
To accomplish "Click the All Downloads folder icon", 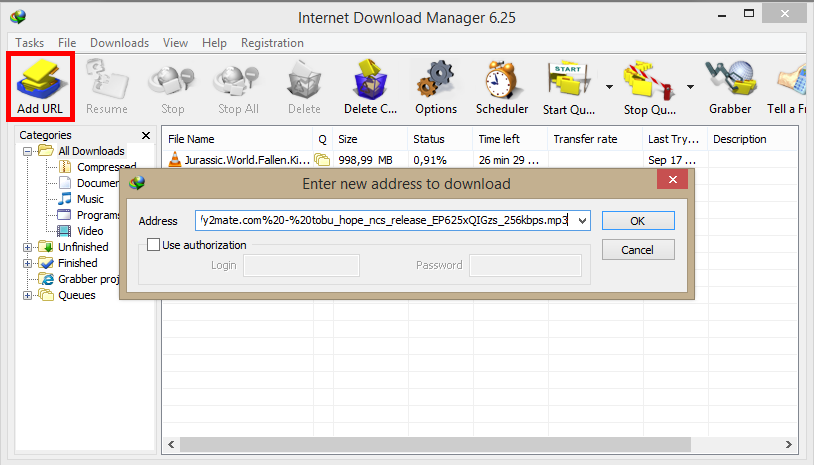I will click(46, 151).
